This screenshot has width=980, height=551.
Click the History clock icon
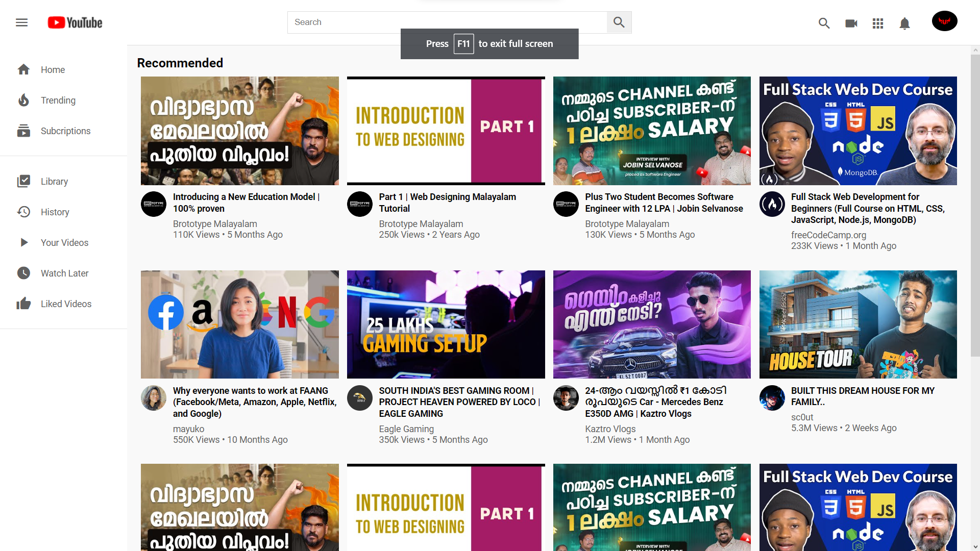coord(23,212)
